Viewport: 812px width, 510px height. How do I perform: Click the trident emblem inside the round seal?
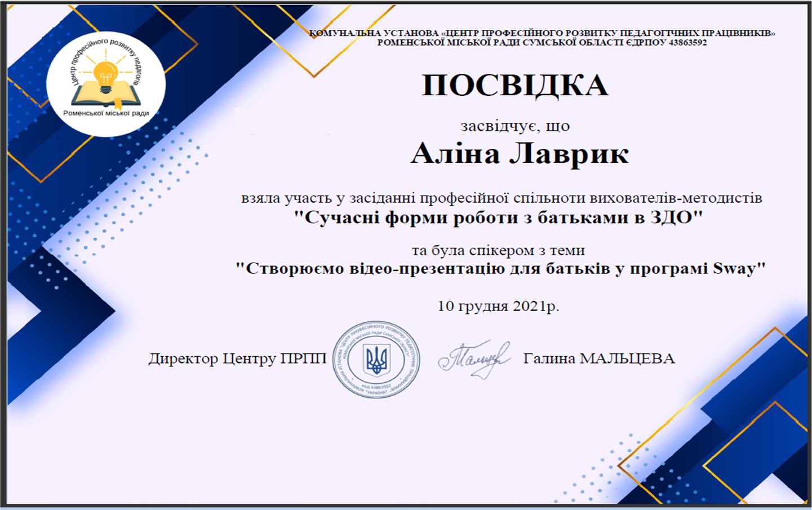(376, 360)
